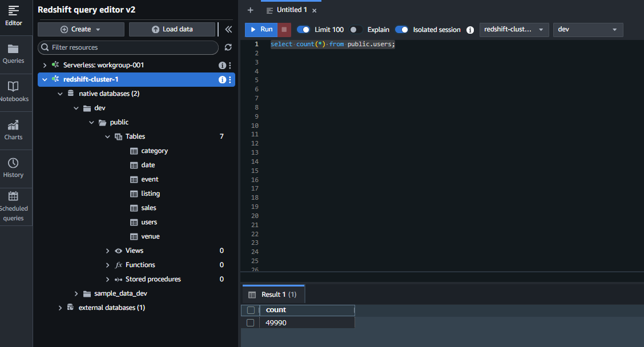
Task: Collapse the dev database
Action: point(76,108)
